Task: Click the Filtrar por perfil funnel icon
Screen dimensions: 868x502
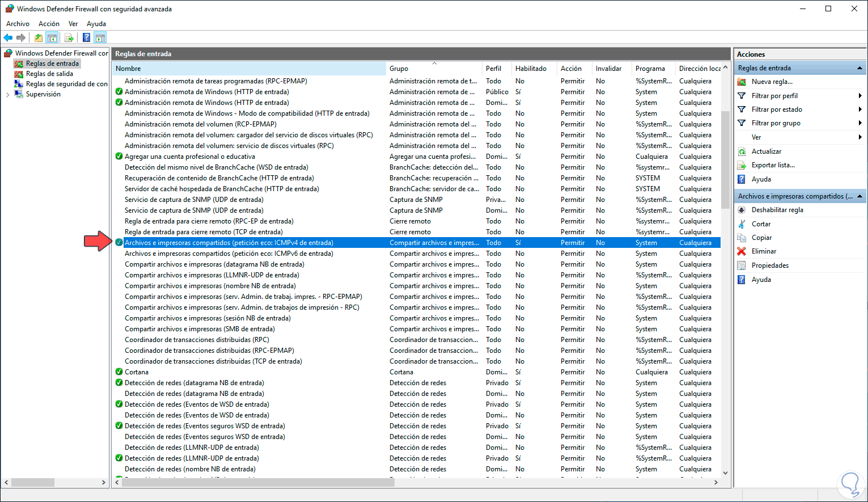Action: (x=742, y=96)
